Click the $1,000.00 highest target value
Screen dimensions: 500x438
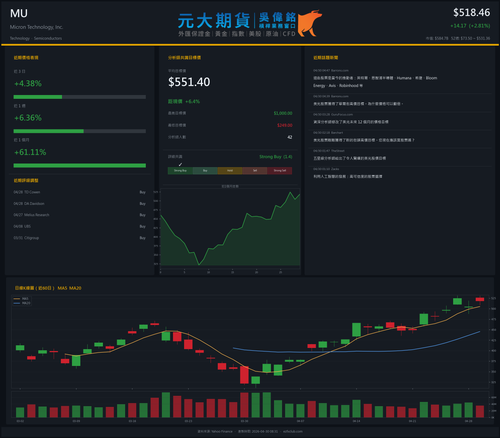pos(283,113)
